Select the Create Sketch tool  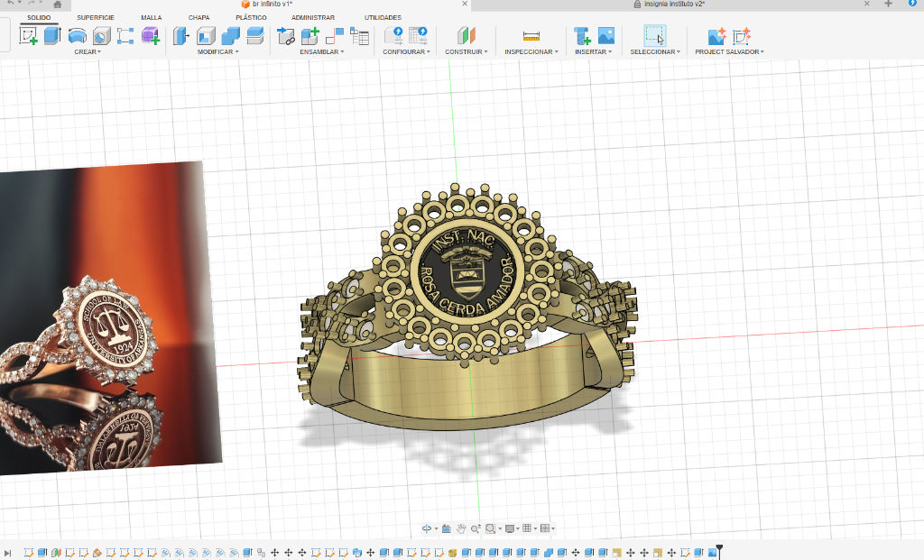point(28,36)
